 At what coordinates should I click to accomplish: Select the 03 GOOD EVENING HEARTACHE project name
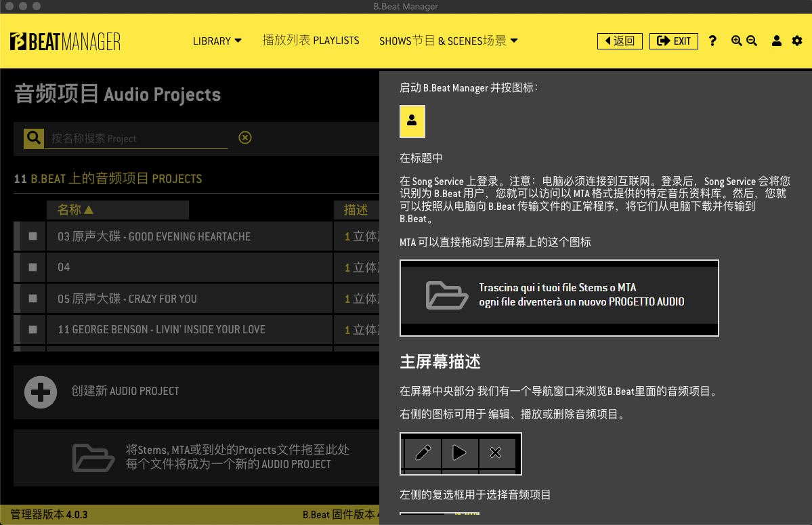point(154,236)
